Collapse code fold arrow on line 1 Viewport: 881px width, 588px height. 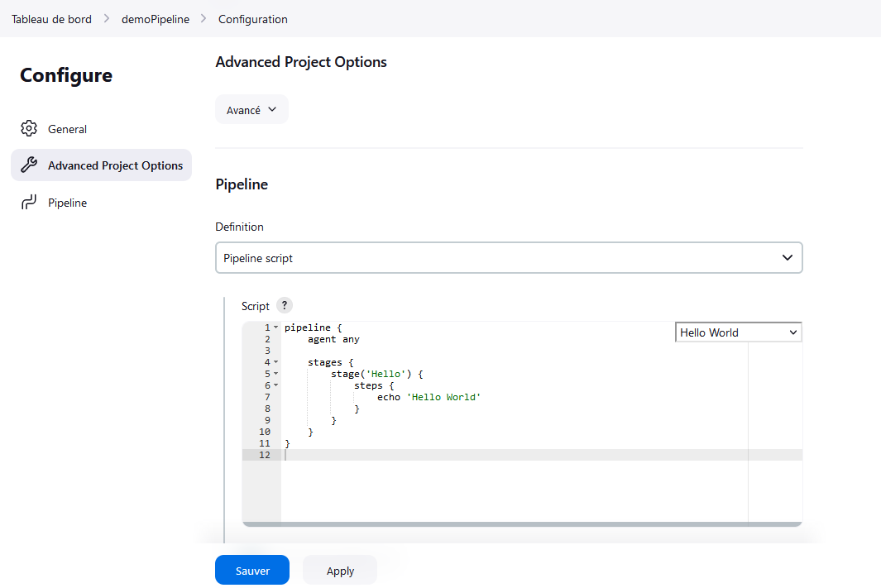click(x=275, y=327)
